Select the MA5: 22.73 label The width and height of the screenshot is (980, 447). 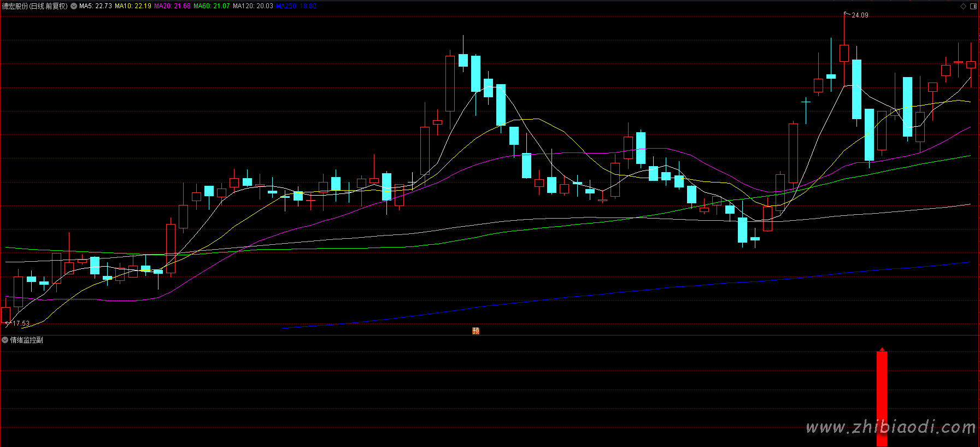click(96, 6)
